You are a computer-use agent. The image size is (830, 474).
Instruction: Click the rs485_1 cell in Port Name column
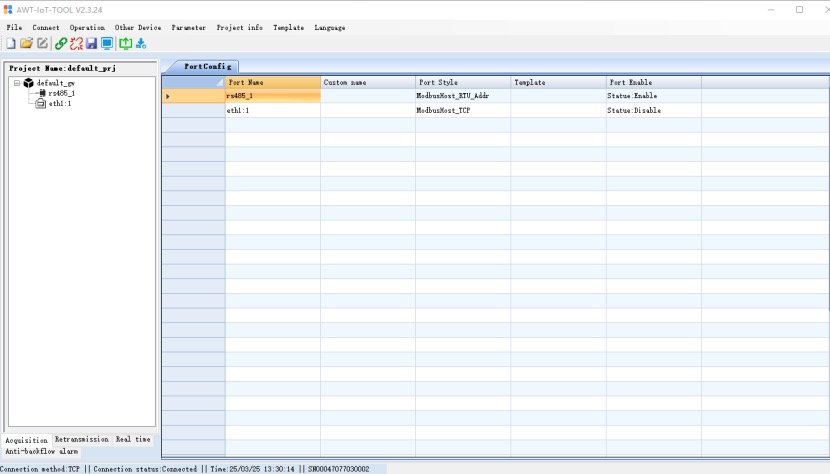coord(273,96)
